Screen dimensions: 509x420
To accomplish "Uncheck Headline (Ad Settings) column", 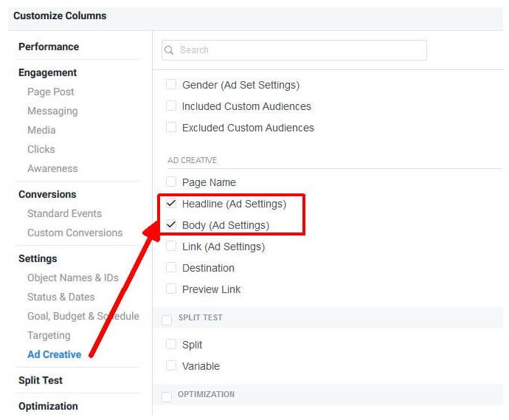I will point(171,204).
